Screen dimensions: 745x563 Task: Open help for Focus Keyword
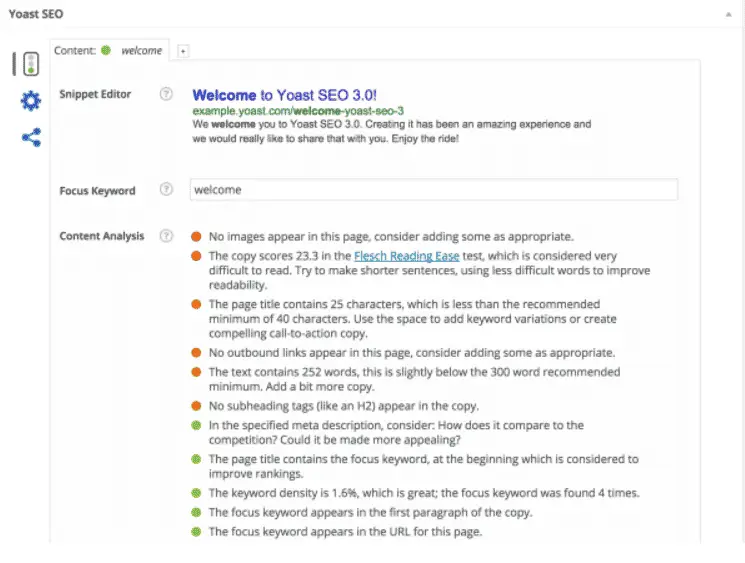pyautogui.click(x=166, y=189)
